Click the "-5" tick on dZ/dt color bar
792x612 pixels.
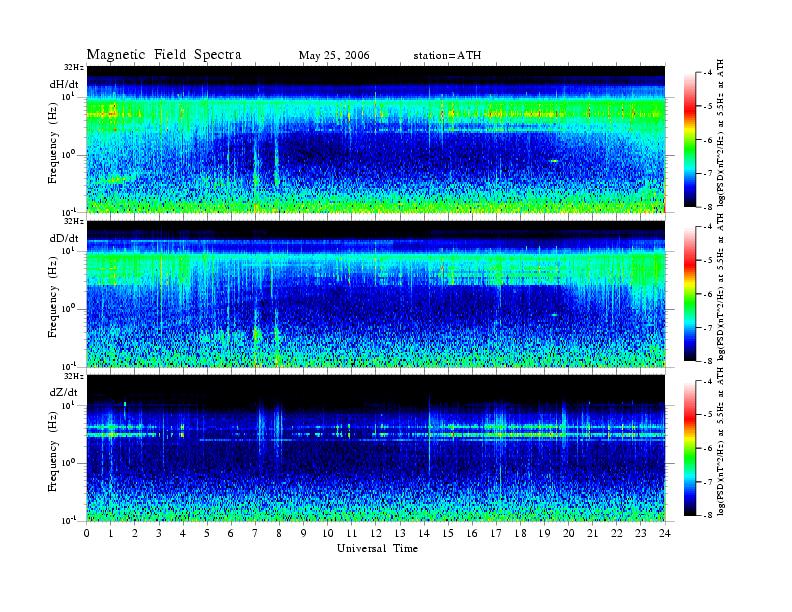tap(709, 415)
